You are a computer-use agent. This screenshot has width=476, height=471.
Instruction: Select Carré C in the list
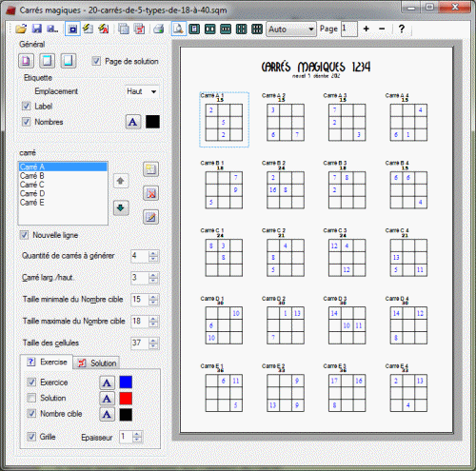[32, 185]
